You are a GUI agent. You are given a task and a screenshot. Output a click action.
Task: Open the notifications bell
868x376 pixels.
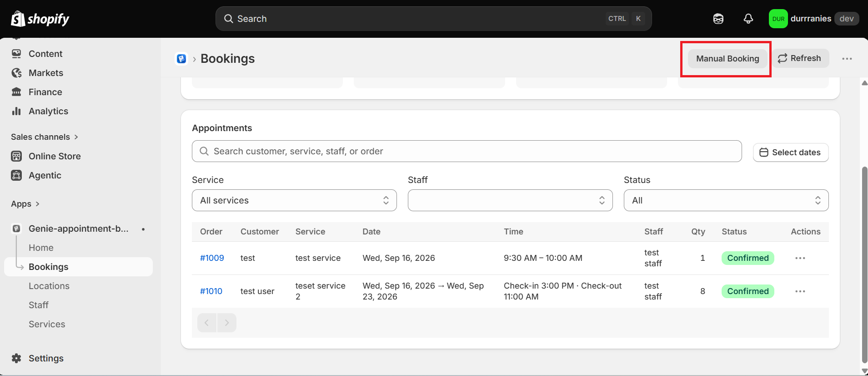point(748,19)
